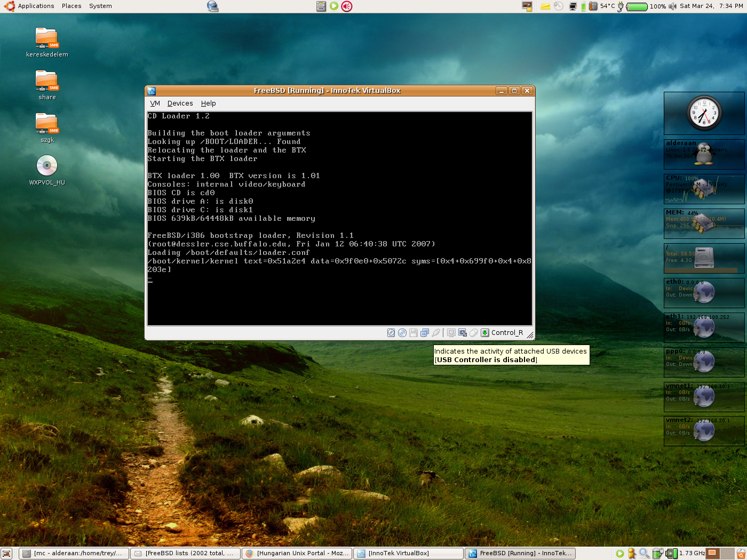Click the green play tray icon at bottom
This screenshot has height=560, width=747.
[x=620, y=554]
